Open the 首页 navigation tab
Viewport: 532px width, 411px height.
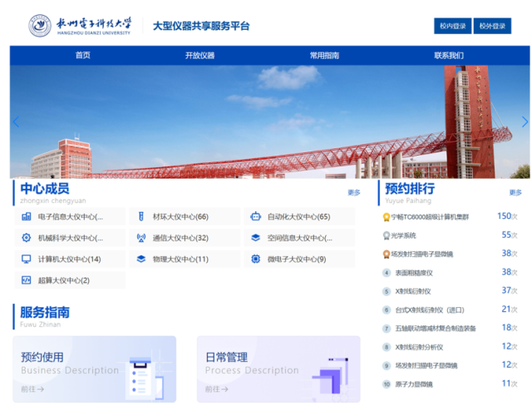pyautogui.click(x=82, y=56)
